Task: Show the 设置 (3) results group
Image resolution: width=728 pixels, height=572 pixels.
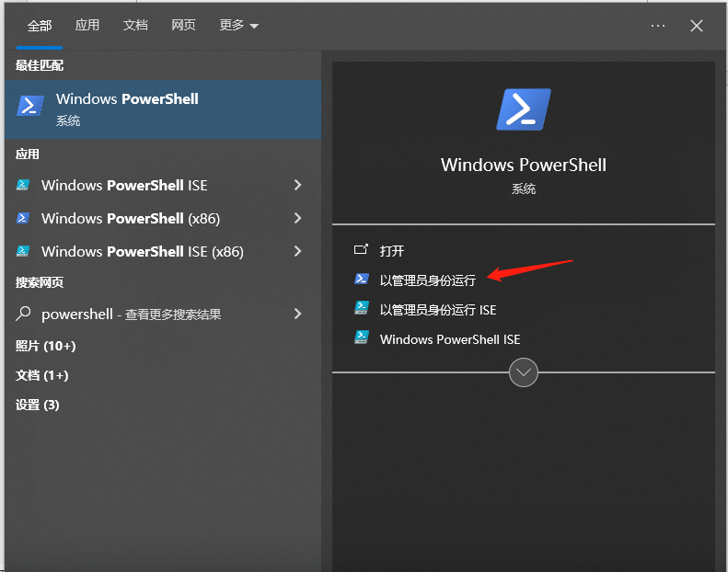Action: [x=37, y=405]
